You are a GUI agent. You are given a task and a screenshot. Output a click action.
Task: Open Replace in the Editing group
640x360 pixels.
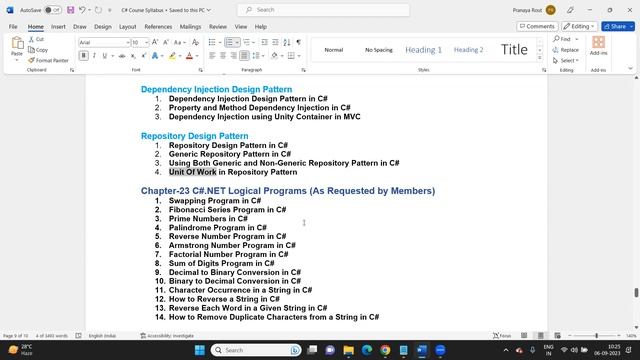pyautogui.click(x=566, y=50)
